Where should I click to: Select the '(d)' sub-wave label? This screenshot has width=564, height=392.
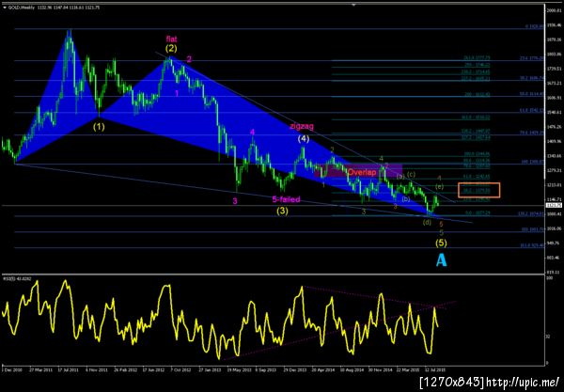pos(427,222)
